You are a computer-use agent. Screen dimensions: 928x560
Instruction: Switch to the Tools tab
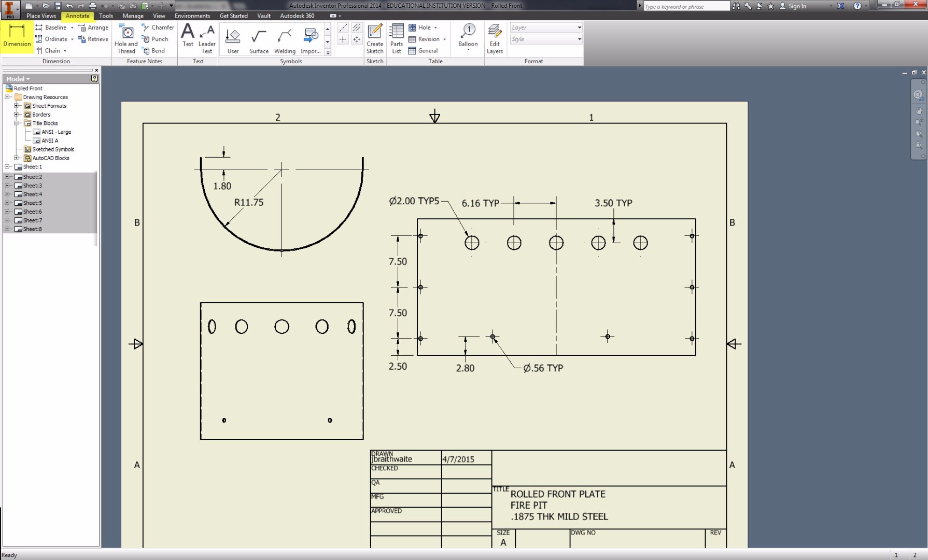point(106,16)
